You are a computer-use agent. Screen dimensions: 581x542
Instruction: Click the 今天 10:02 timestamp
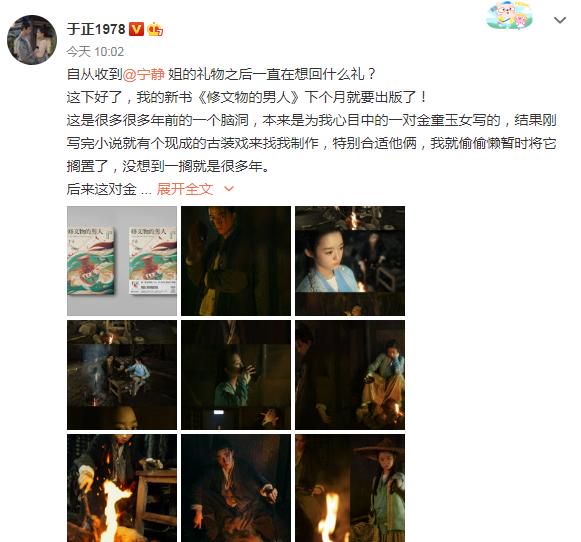tap(95, 51)
